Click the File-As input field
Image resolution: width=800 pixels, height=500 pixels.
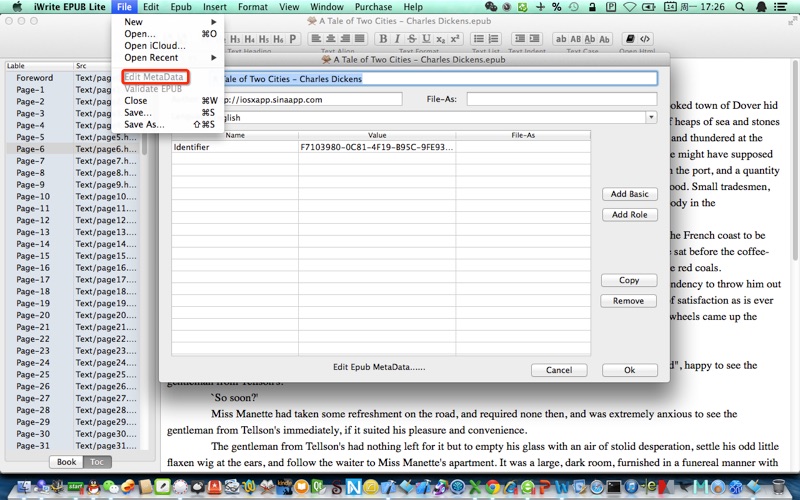pyautogui.click(x=562, y=99)
